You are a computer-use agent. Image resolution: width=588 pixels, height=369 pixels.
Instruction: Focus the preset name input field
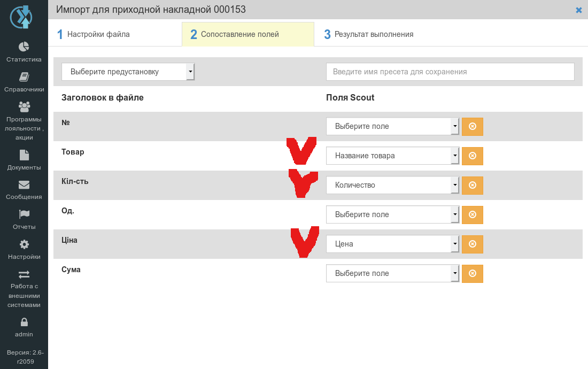[x=450, y=72]
